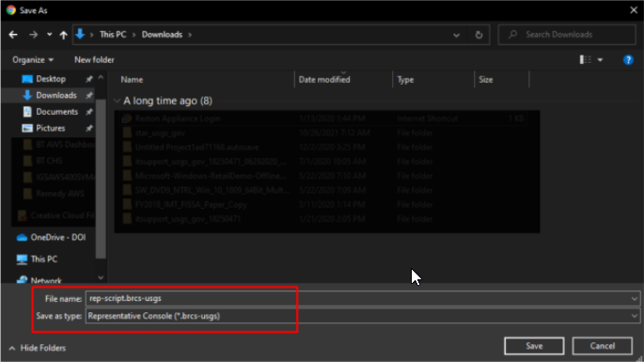Go forward with the right arrow
This screenshot has width=644, height=362.
tap(33, 35)
